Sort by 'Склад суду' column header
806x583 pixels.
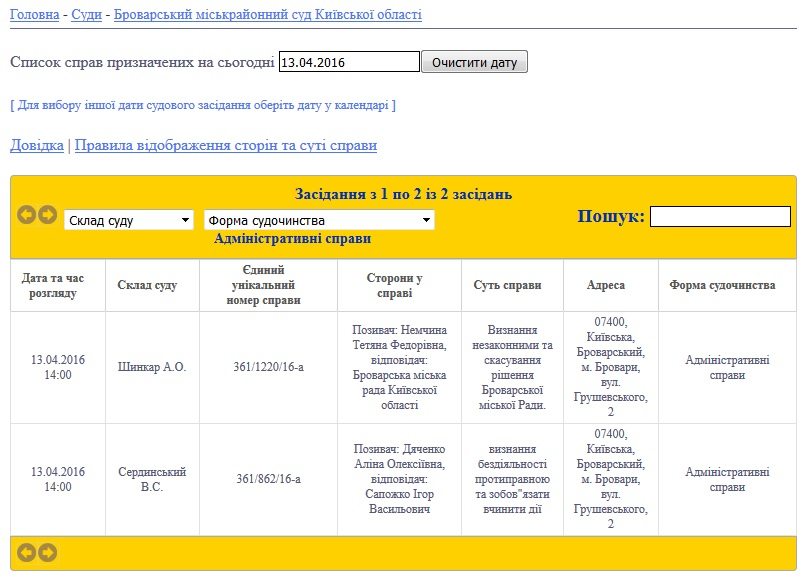click(152, 285)
